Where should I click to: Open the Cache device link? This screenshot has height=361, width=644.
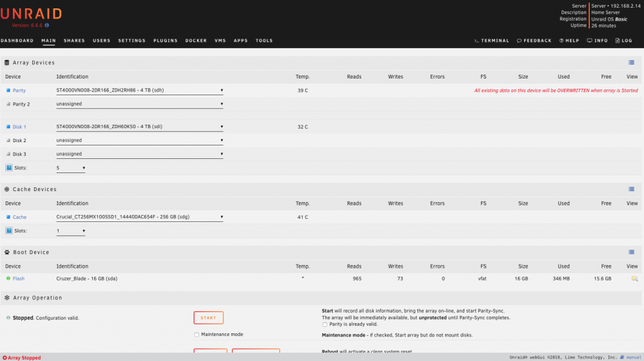coord(19,218)
